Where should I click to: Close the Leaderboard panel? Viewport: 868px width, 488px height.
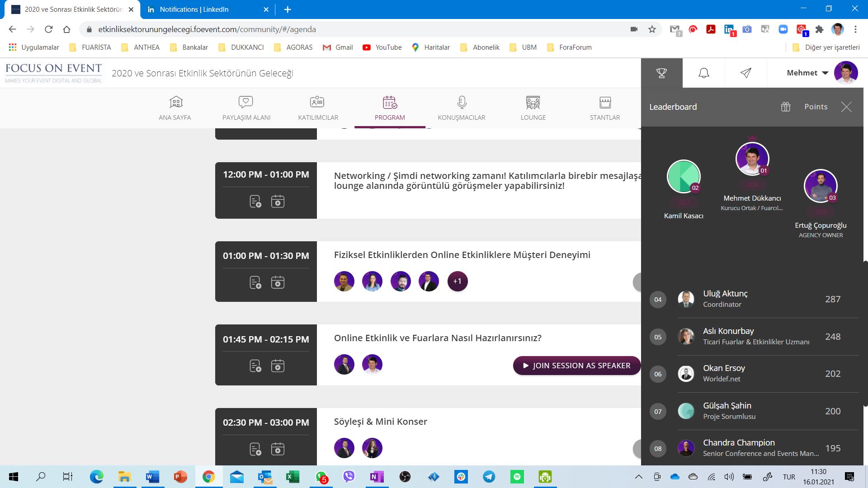[846, 107]
